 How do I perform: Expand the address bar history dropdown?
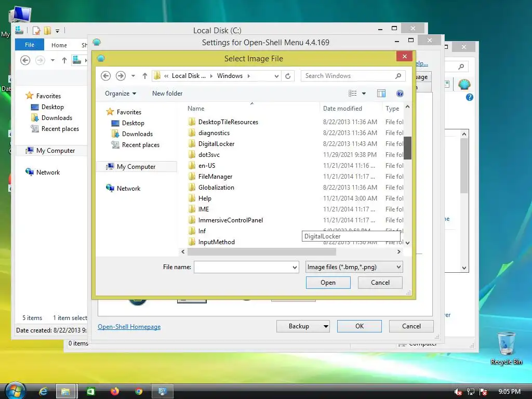(x=276, y=76)
